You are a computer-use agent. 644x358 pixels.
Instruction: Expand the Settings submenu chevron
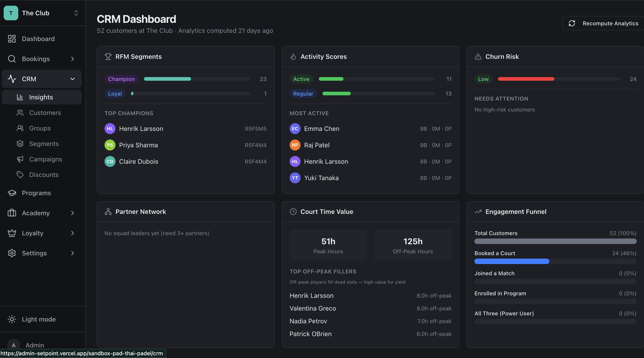pyautogui.click(x=73, y=253)
